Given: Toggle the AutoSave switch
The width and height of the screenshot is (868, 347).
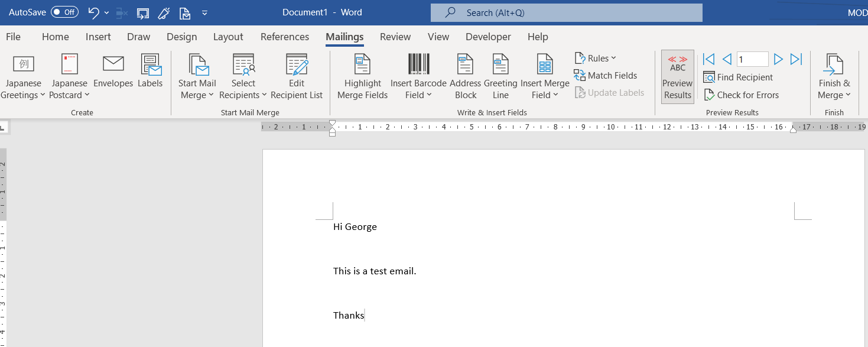Looking at the screenshot, I should click(64, 12).
